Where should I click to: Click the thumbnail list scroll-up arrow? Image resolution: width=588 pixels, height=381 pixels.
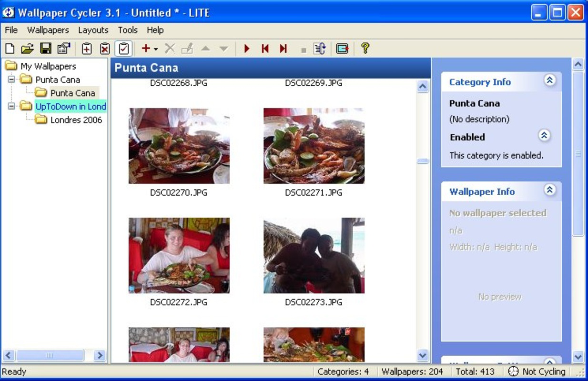[423, 86]
